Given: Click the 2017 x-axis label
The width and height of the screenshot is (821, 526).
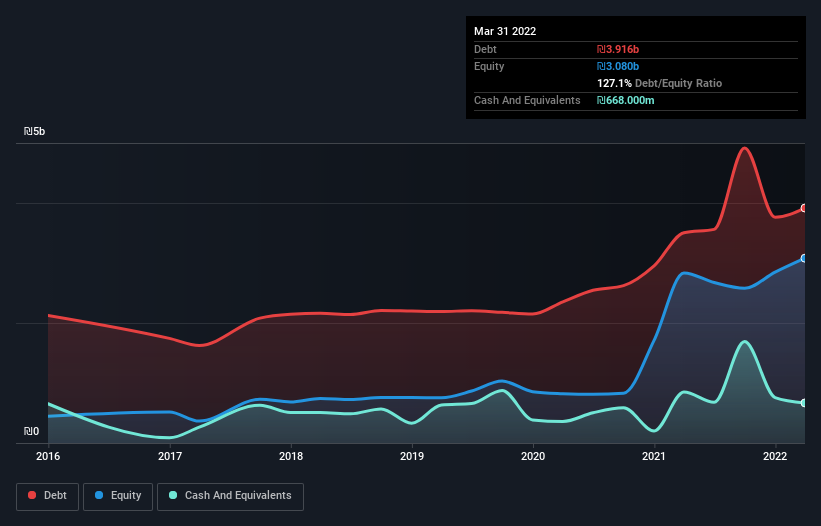Looking at the screenshot, I should [170, 456].
